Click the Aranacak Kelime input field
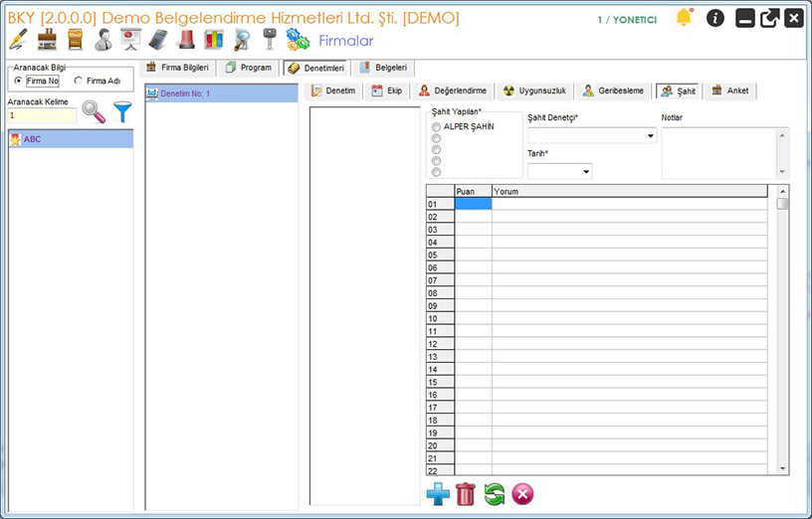Screen dimensions: 812x519 tap(43, 115)
